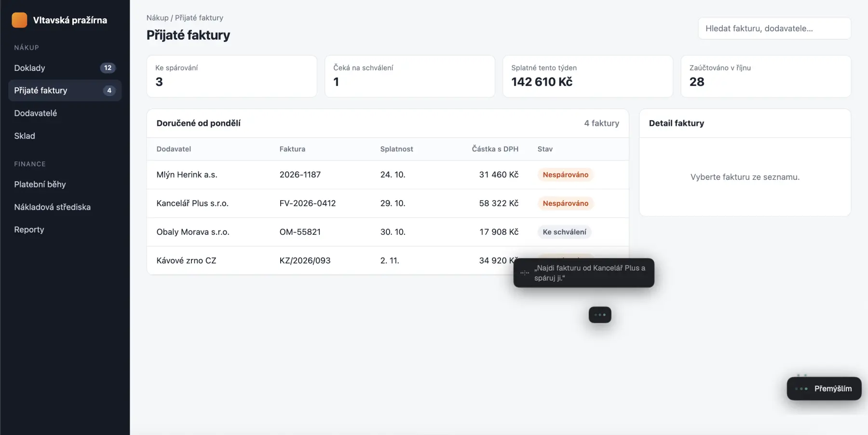Click the amount 17 908 Kč
Image resolution: width=868 pixels, height=435 pixels.
point(499,232)
